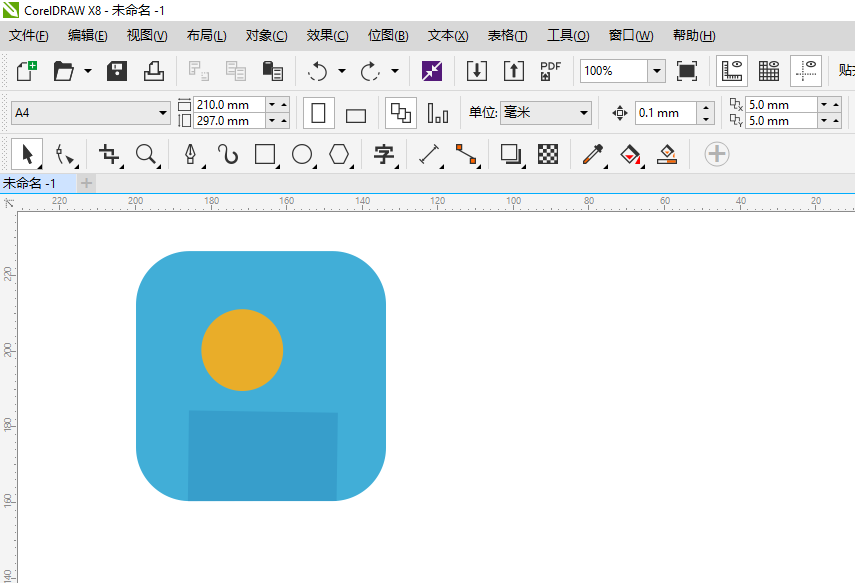This screenshot has height=583, width=855.
Task: Open the 视图(V) menu
Action: tap(147, 35)
